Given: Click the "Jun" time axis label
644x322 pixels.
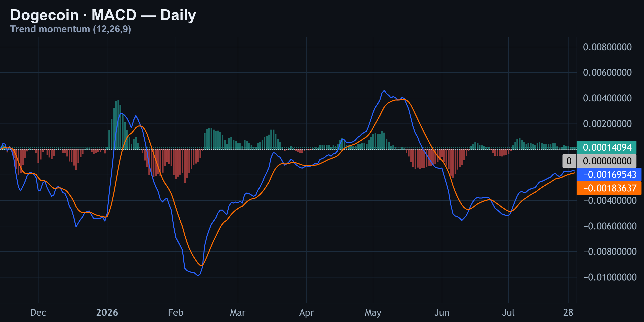Looking at the screenshot, I should click(442, 312).
